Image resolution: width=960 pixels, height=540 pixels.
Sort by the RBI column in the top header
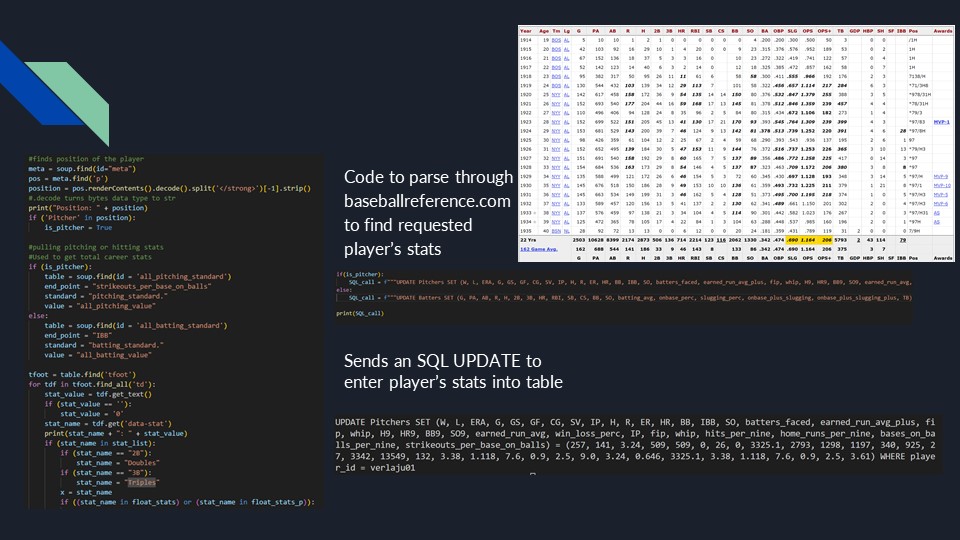pos(696,31)
